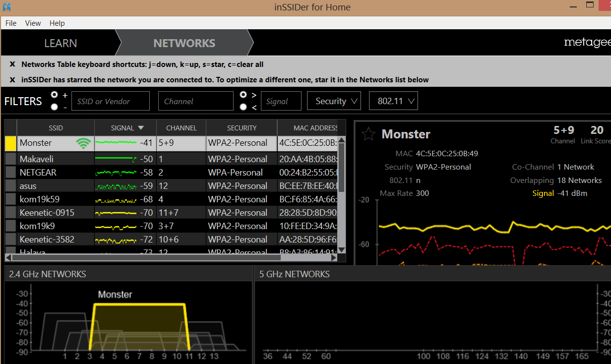Open the View menu
Image resolution: width=611 pixels, height=364 pixels.
point(33,23)
